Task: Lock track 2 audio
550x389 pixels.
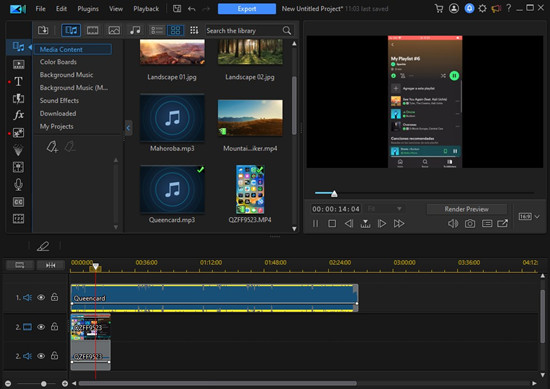Action: click(54, 356)
